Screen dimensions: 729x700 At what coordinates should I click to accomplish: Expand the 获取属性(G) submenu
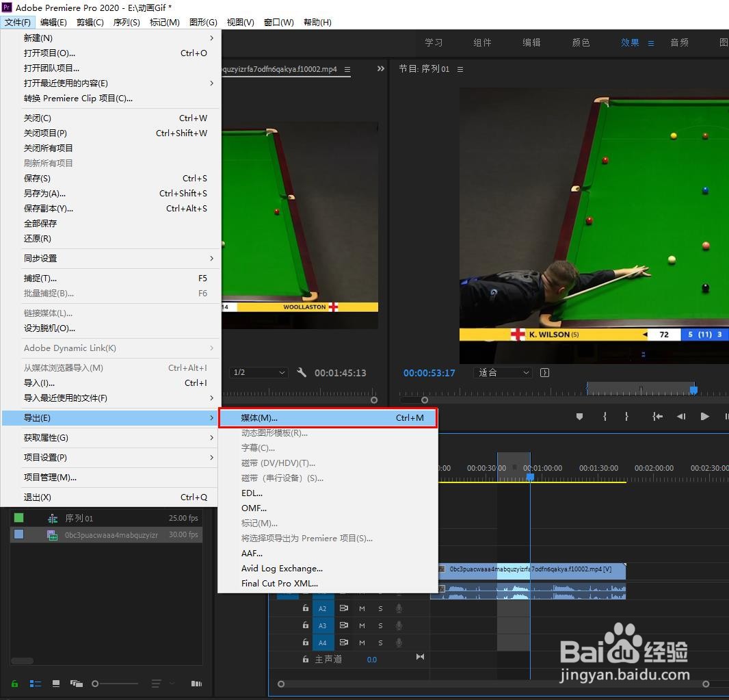click(x=111, y=438)
